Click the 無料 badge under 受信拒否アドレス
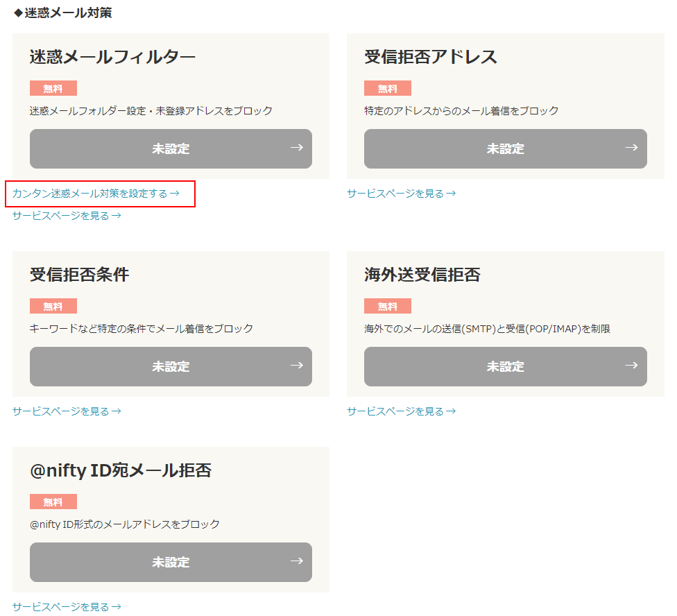677x616 pixels. pyautogui.click(x=388, y=89)
